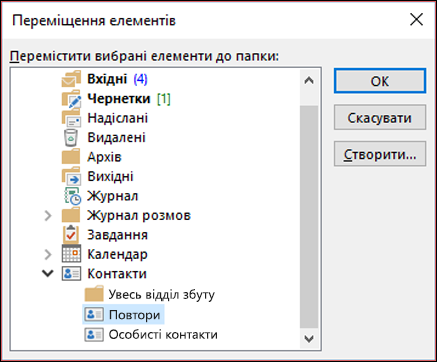Click the Архів folder icon

[71, 157]
